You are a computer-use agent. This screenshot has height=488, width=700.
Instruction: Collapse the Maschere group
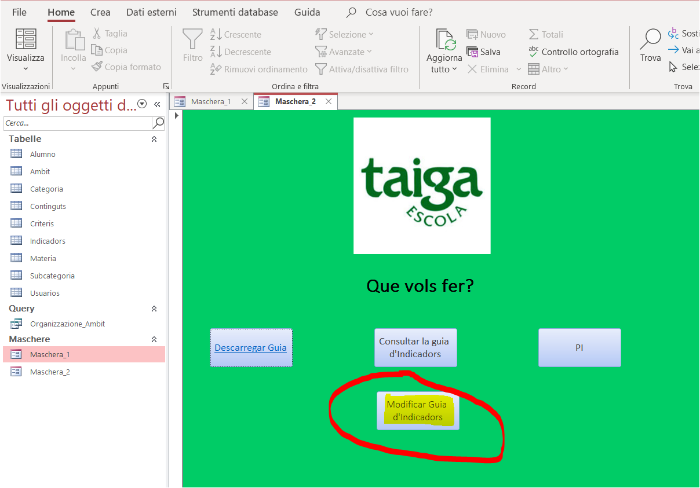click(154, 339)
